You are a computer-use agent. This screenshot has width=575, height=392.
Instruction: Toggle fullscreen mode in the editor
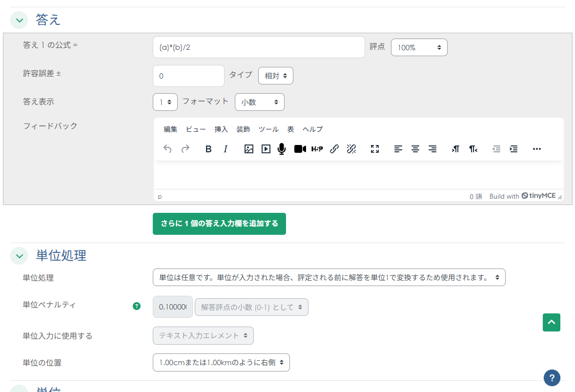[375, 149]
